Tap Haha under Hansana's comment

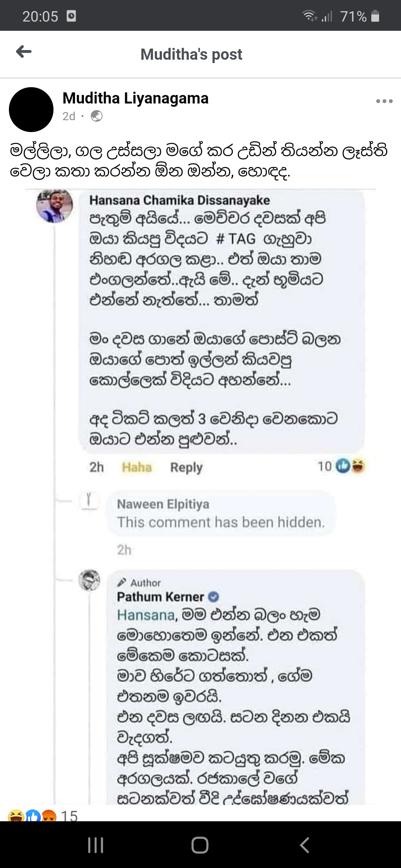[137, 467]
